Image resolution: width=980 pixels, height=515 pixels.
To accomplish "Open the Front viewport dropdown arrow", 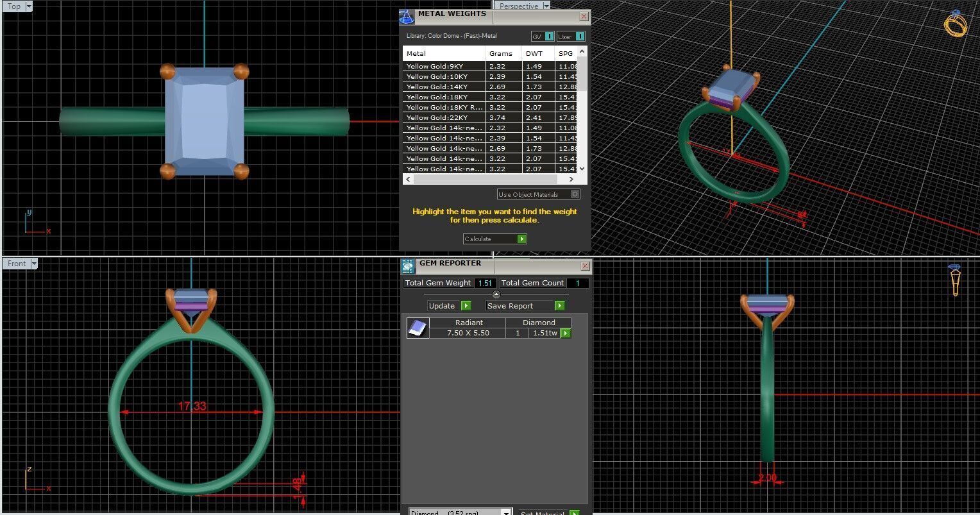I will tap(33, 263).
